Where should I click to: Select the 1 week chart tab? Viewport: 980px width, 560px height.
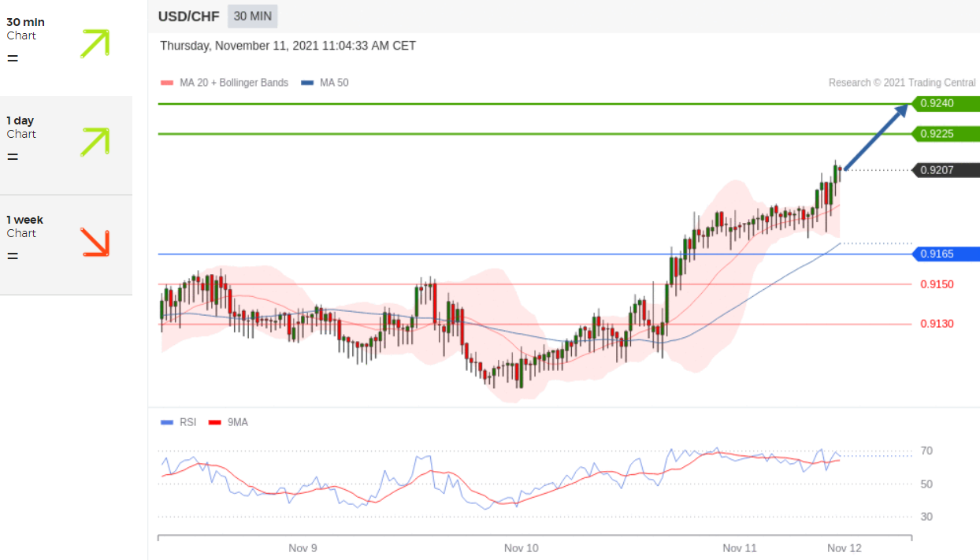pos(66,245)
